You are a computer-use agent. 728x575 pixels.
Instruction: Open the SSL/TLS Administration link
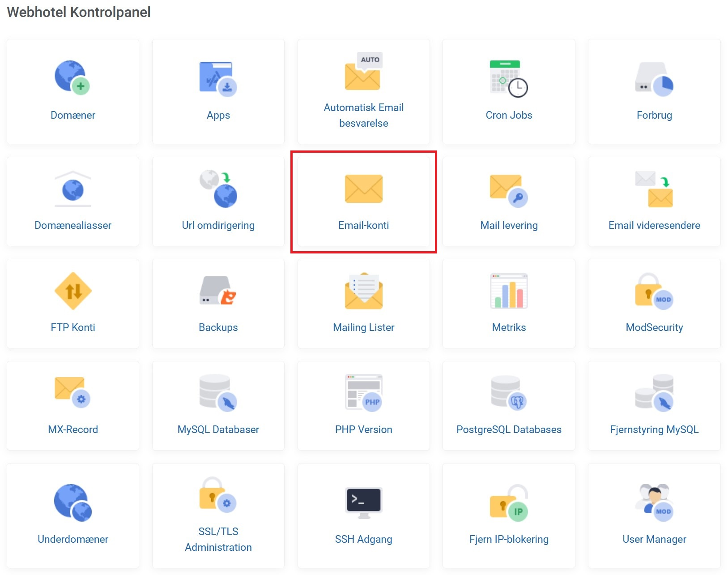pyautogui.click(x=218, y=539)
